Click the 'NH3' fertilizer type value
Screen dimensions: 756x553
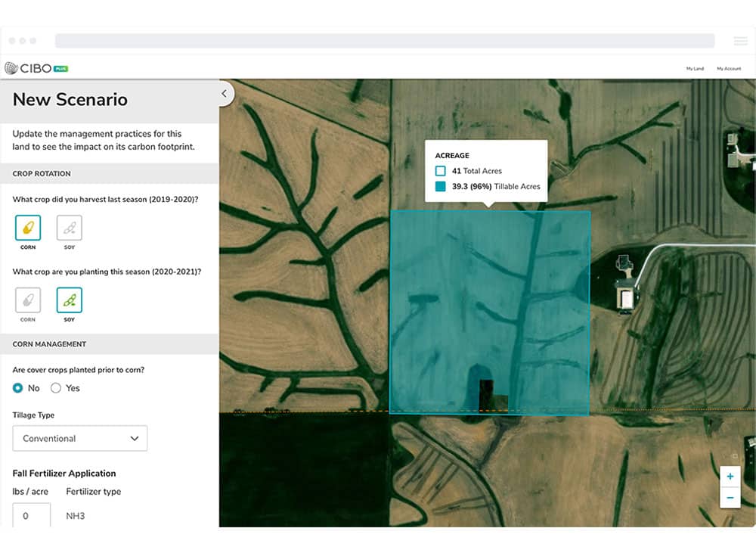pos(75,516)
